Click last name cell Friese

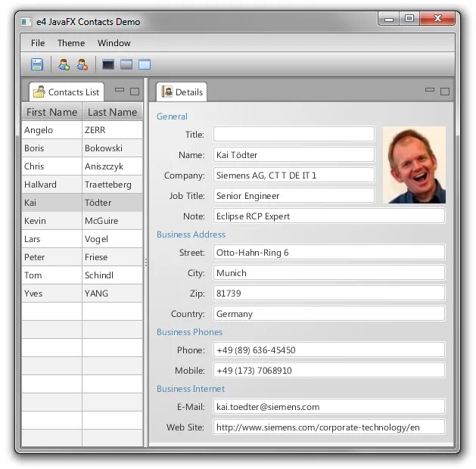[112, 257]
